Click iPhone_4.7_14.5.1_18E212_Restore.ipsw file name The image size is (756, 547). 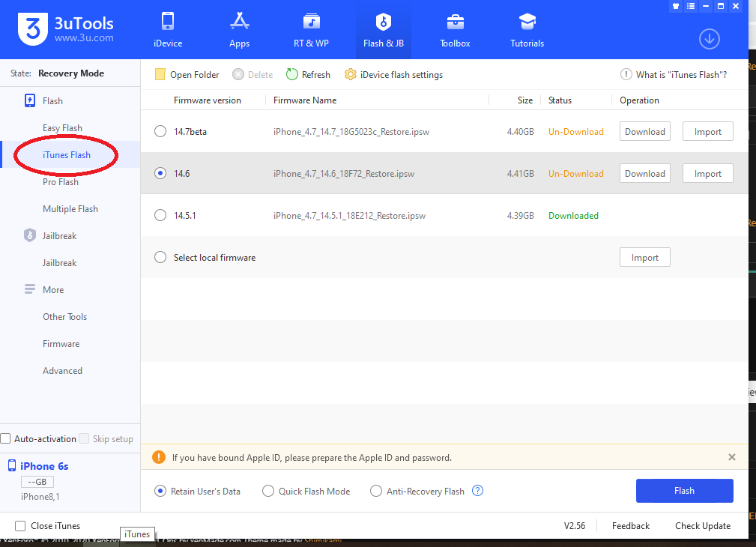coord(350,216)
